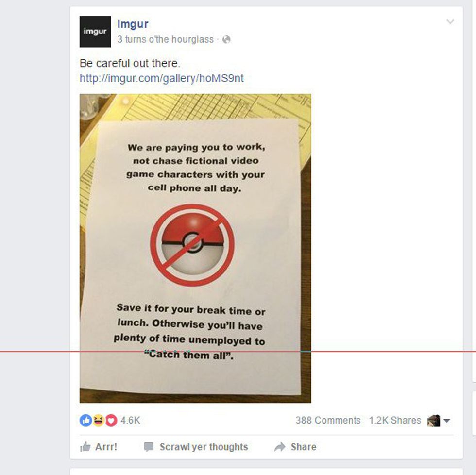The image size is (476, 475).
Task: Click the Haha laughing reaction icon
Action: click(98, 421)
